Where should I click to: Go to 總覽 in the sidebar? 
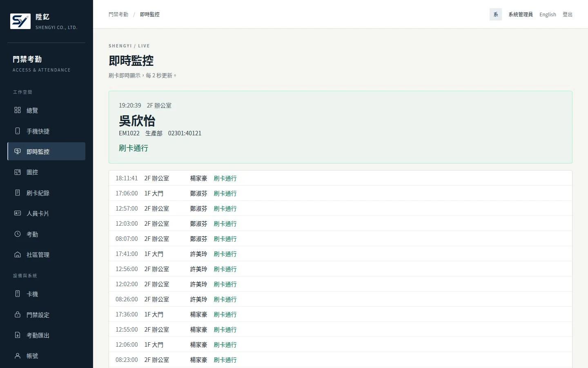pyautogui.click(x=47, y=110)
